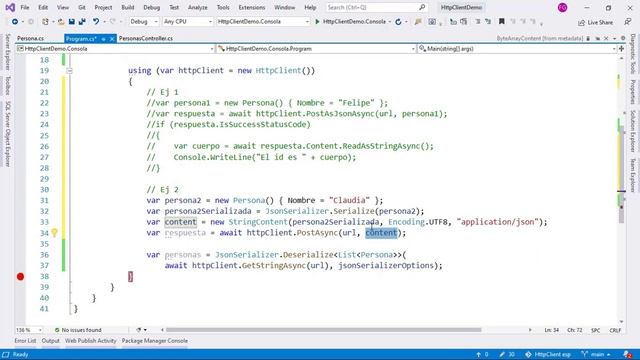640x360 pixels.
Task: Click the Visual Studio logo icon
Action: 10,7
